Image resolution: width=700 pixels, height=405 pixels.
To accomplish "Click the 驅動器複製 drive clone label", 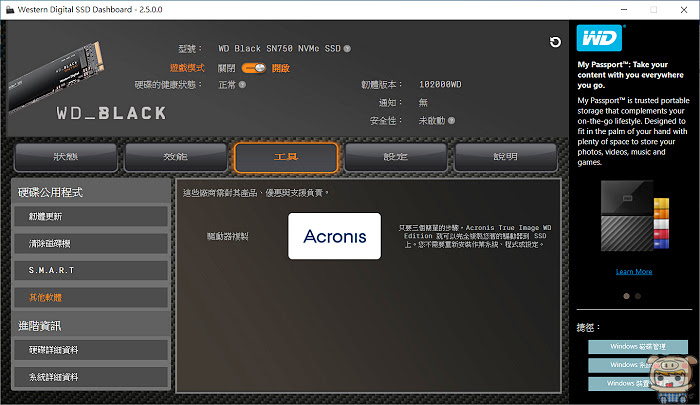I will pyautogui.click(x=227, y=236).
